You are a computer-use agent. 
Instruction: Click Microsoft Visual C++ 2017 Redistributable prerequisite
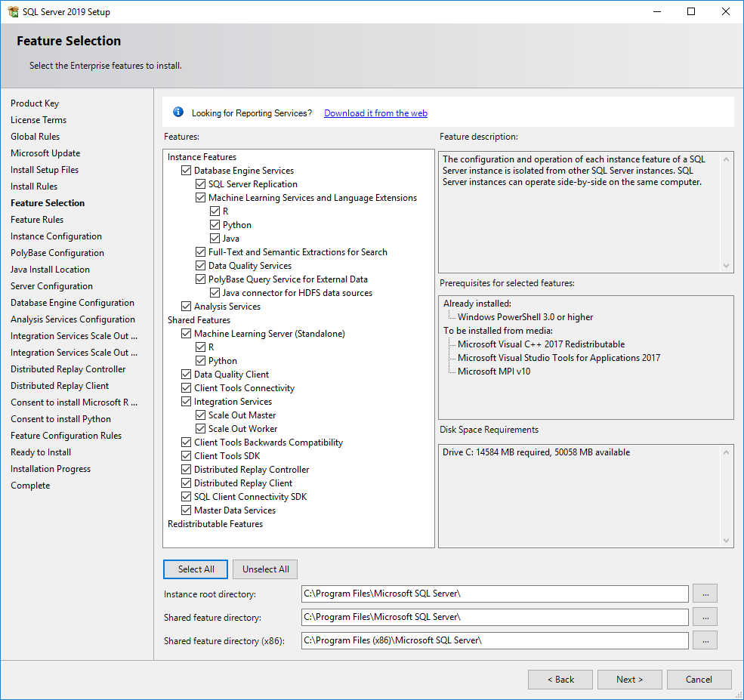(x=541, y=344)
